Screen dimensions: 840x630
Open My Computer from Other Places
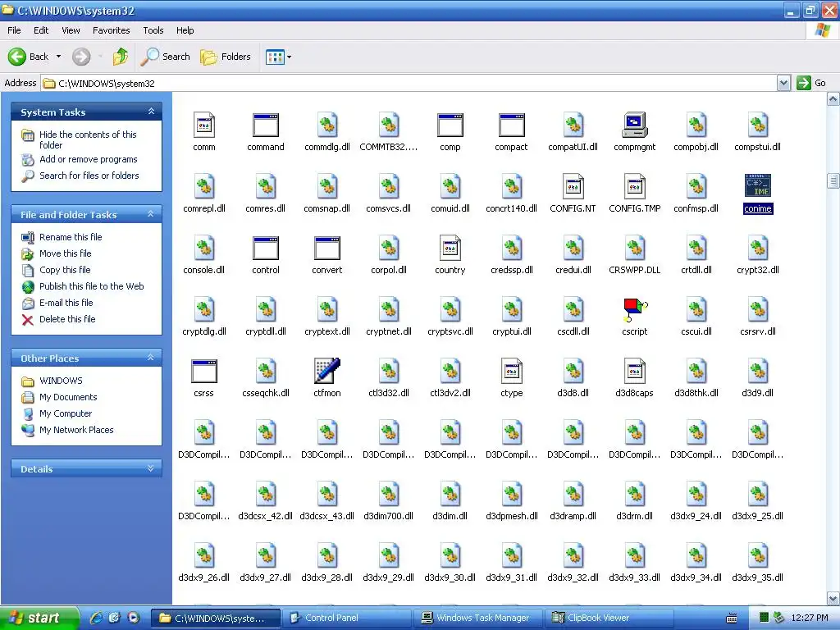coord(66,413)
